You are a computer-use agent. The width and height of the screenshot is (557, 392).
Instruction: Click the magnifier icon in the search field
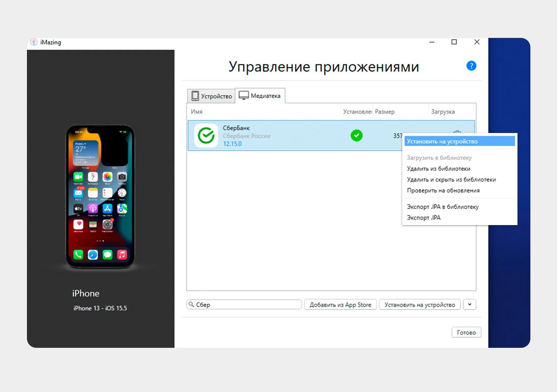(x=191, y=305)
